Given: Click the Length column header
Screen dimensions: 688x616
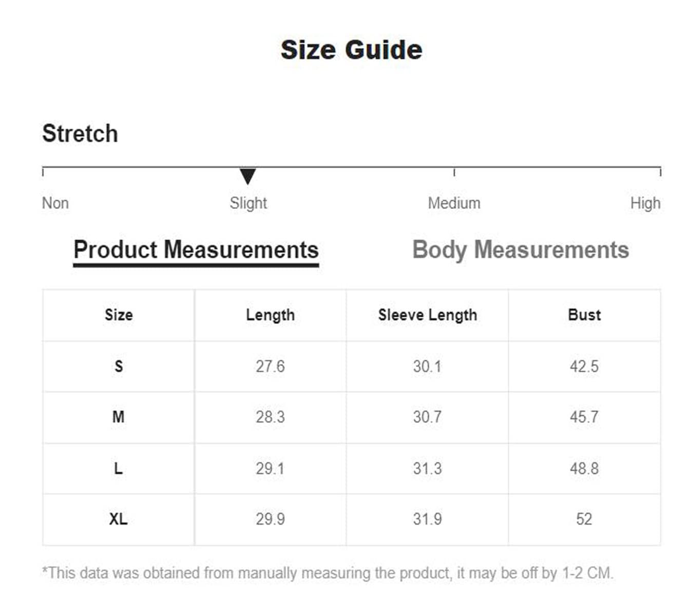Looking at the screenshot, I should coord(270,315).
